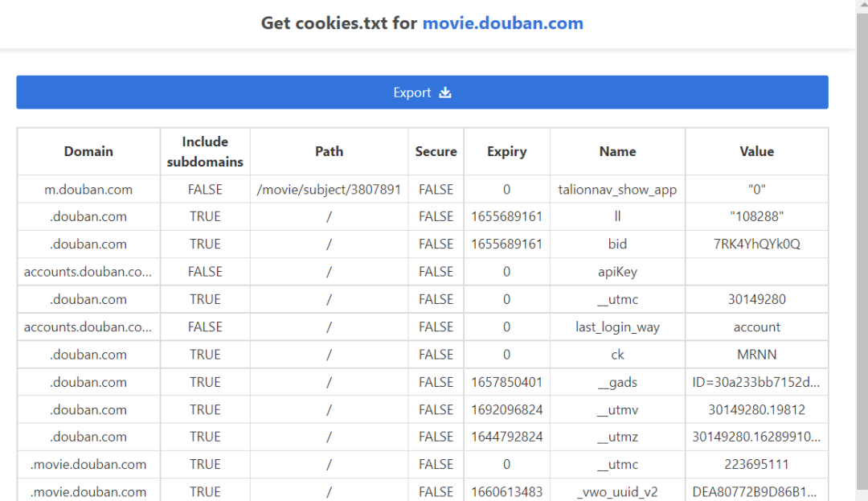Click the download icon on Export button
Image resolution: width=868 pixels, height=501 pixels.
tap(445, 92)
